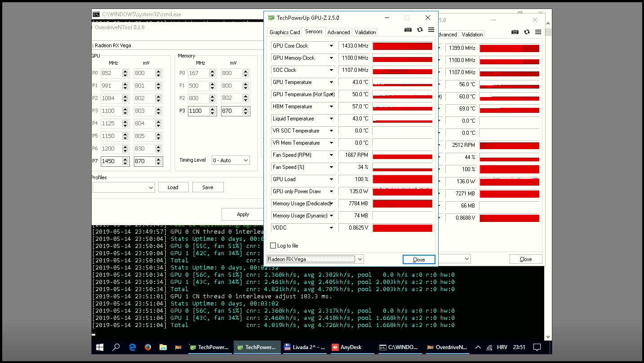This screenshot has width=644, height=363.
Task: Select the Sensors tab in front GPU-Z
Action: (314, 31)
